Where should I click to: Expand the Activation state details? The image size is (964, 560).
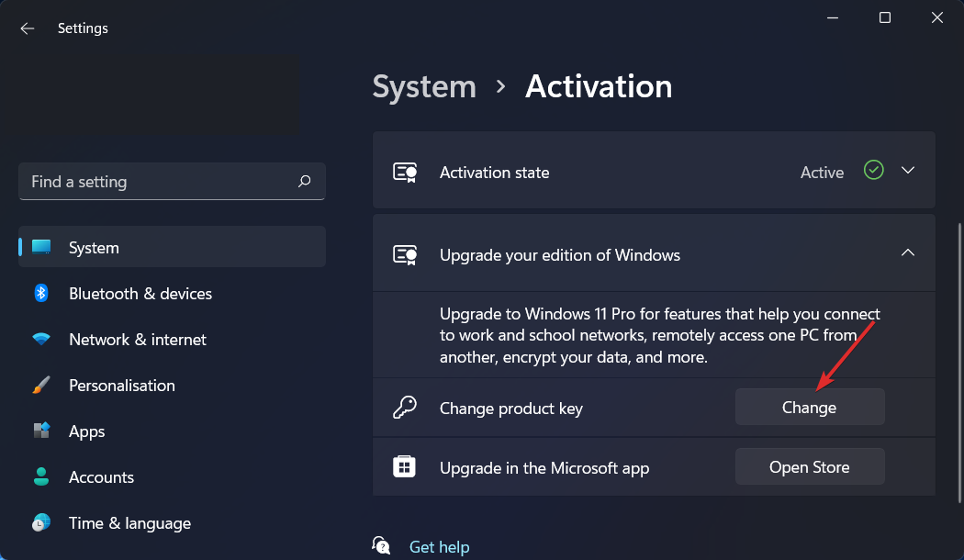(x=907, y=170)
